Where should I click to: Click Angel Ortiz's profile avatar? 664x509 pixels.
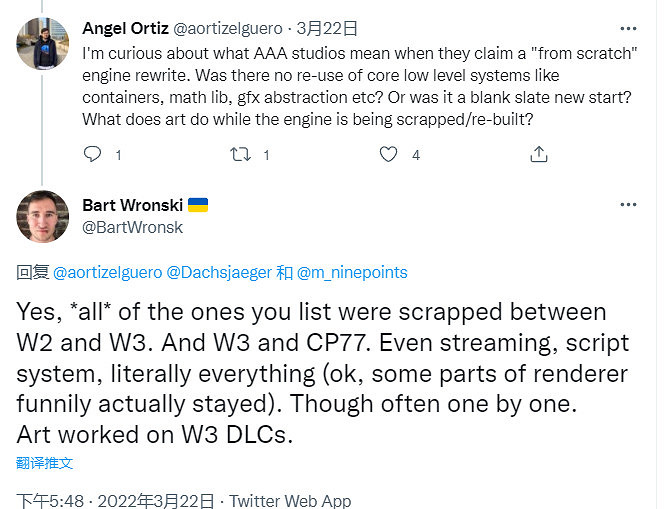click(43, 43)
